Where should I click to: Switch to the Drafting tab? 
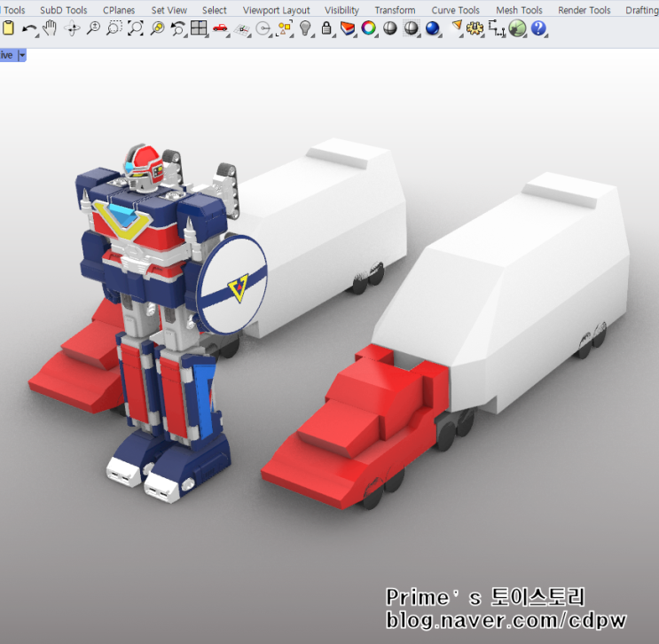coord(642,10)
